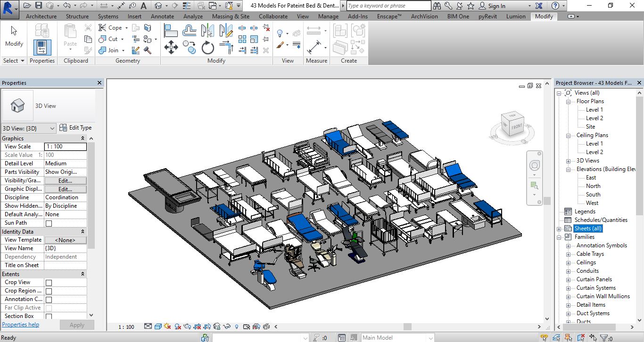Open the Massing & Site tab

231,16
